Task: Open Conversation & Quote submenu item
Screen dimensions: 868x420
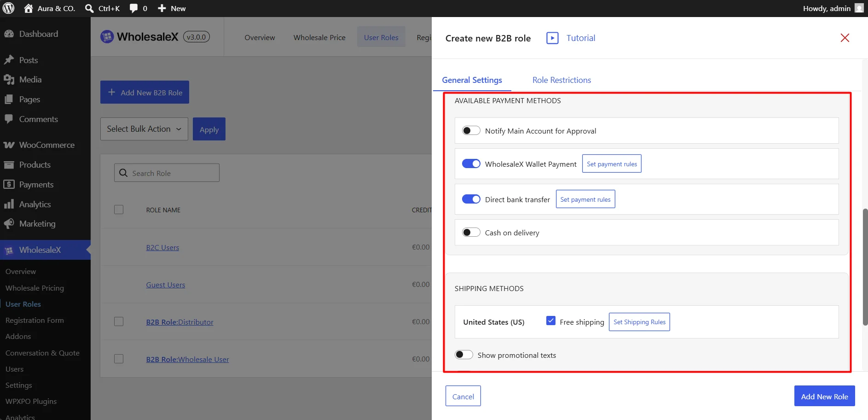Action: click(42, 353)
